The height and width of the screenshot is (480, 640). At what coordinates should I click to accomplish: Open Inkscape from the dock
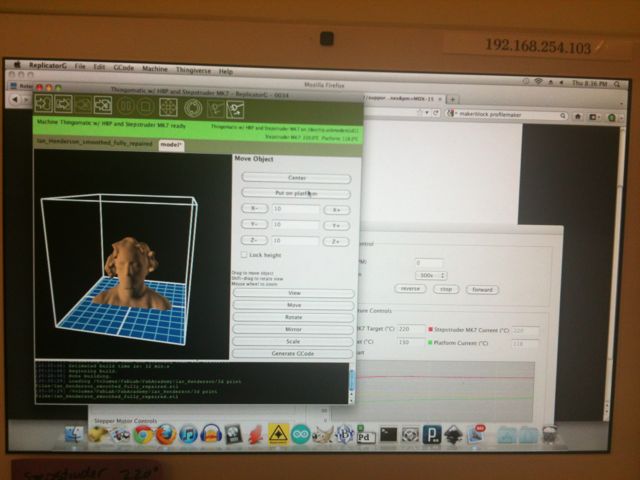[x=453, y=435]
